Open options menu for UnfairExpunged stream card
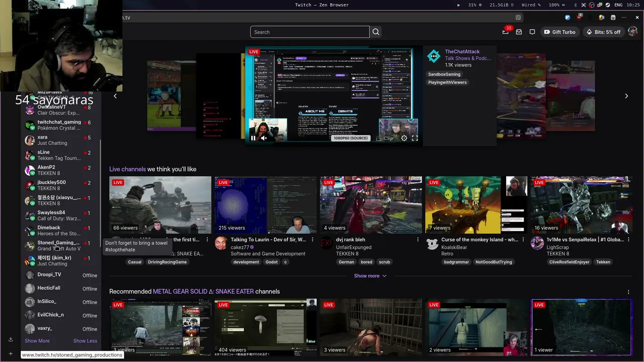 (418, 240)
